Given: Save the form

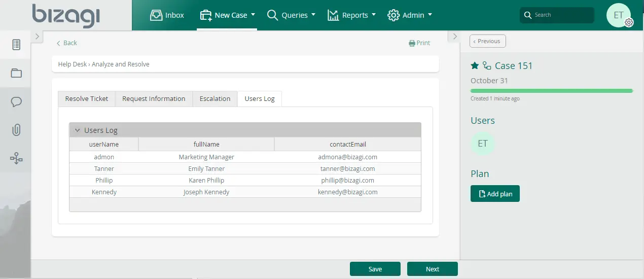Looking at the screenshot, I should click(375, 269).
